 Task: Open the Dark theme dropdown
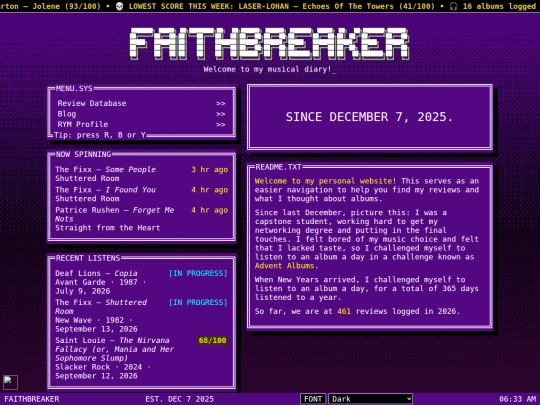tap(371, 399)
